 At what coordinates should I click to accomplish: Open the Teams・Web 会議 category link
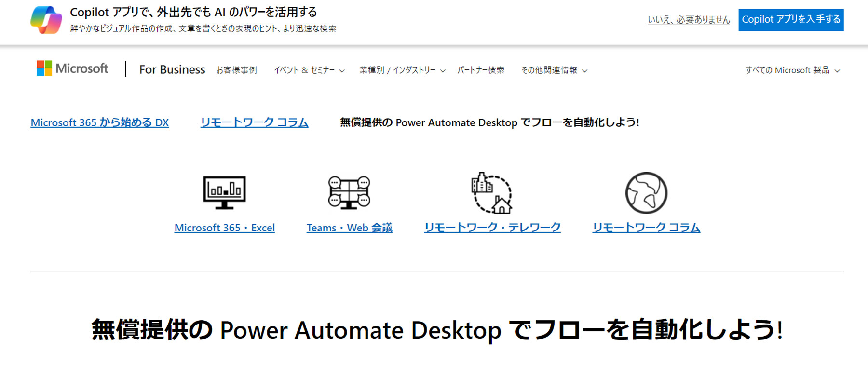click(x=350, y=228)
